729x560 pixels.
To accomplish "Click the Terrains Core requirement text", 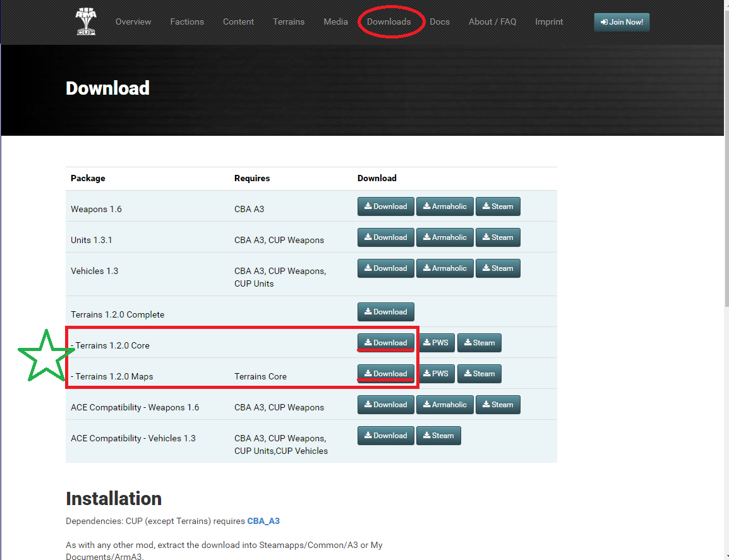I will click(x=260, y=376).
